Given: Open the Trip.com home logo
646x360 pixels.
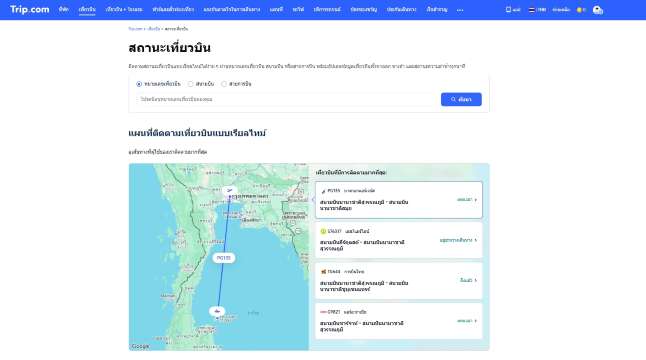Looking at the screenshot, I should [x=29, y=9].
